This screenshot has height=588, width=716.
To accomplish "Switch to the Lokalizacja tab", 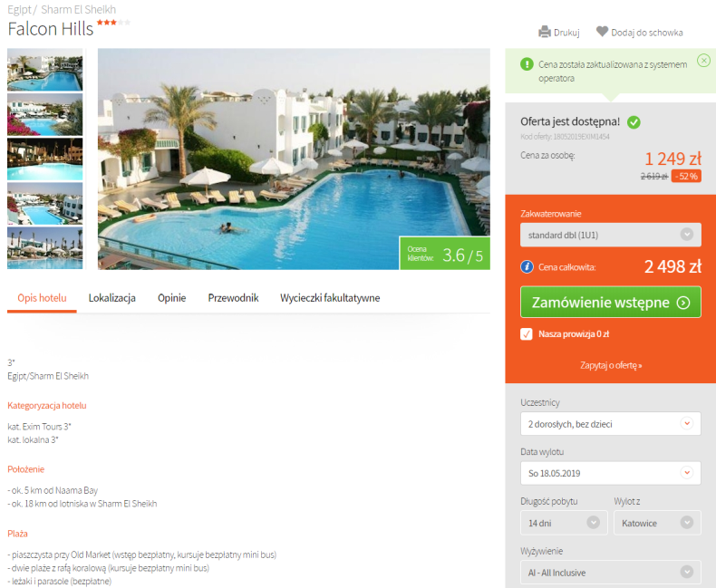I will point(111,298).
